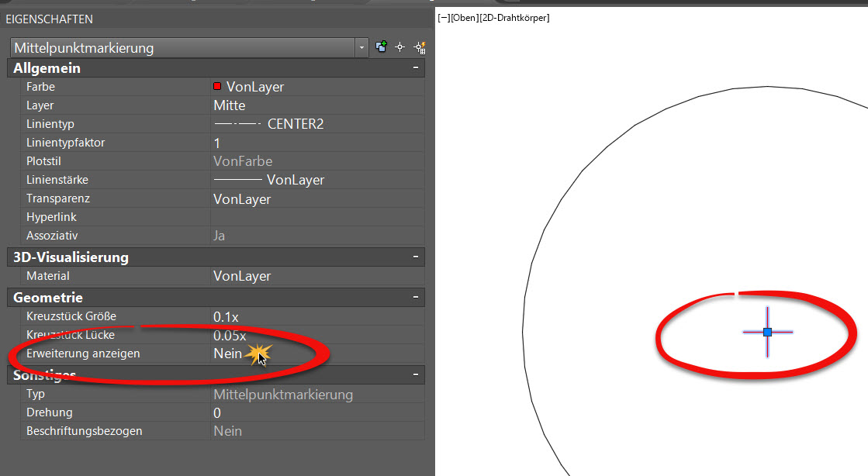Viewport: 868px width, 476px height.
Task: Click the Assoziativ property label
Action: (x=52, y=235)
